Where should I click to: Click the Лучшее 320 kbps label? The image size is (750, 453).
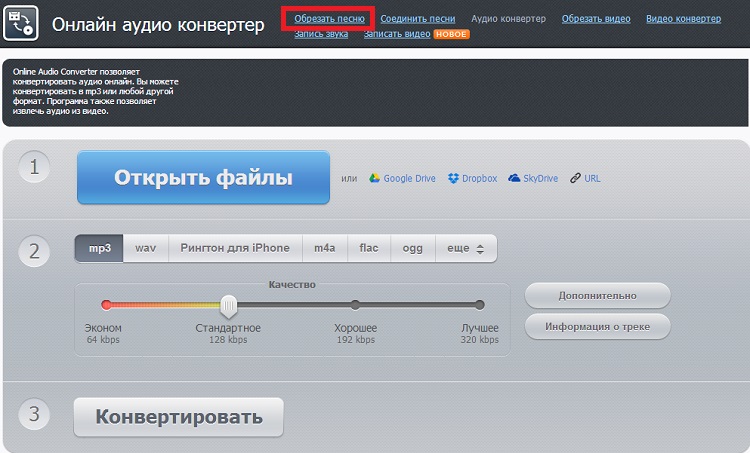tap(480, 333)
